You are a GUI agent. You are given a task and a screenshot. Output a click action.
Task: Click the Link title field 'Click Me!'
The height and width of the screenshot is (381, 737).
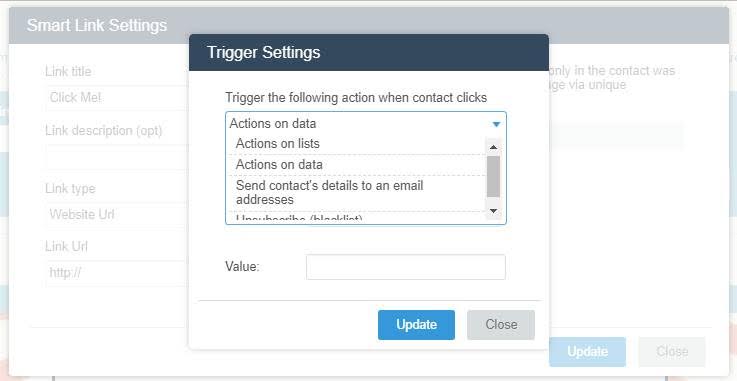pos(118,98)
